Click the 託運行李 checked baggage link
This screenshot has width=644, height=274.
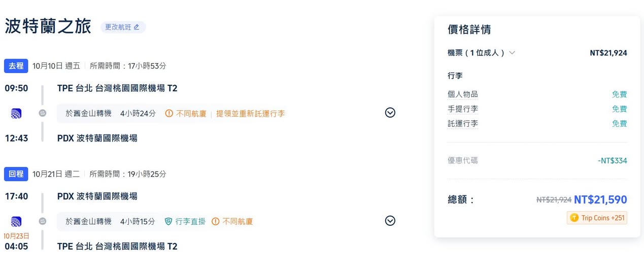(462, 124)
